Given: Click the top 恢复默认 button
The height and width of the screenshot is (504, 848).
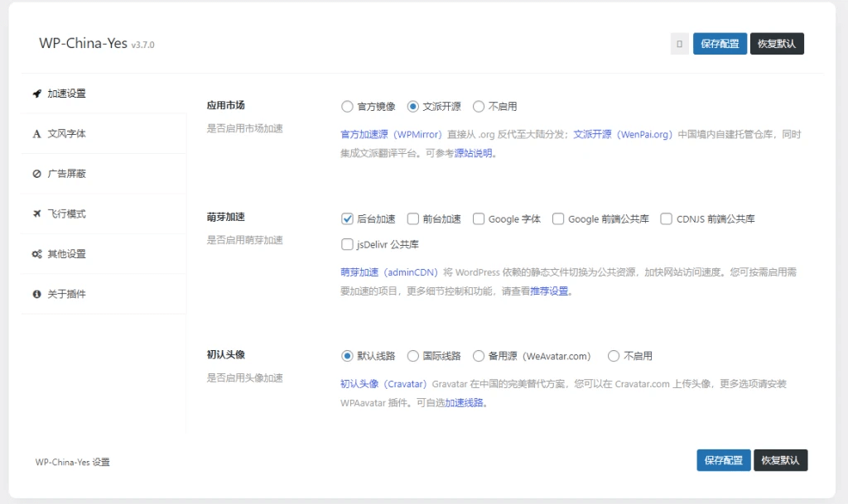Looking at the screenshot, I should click(777, 44).
